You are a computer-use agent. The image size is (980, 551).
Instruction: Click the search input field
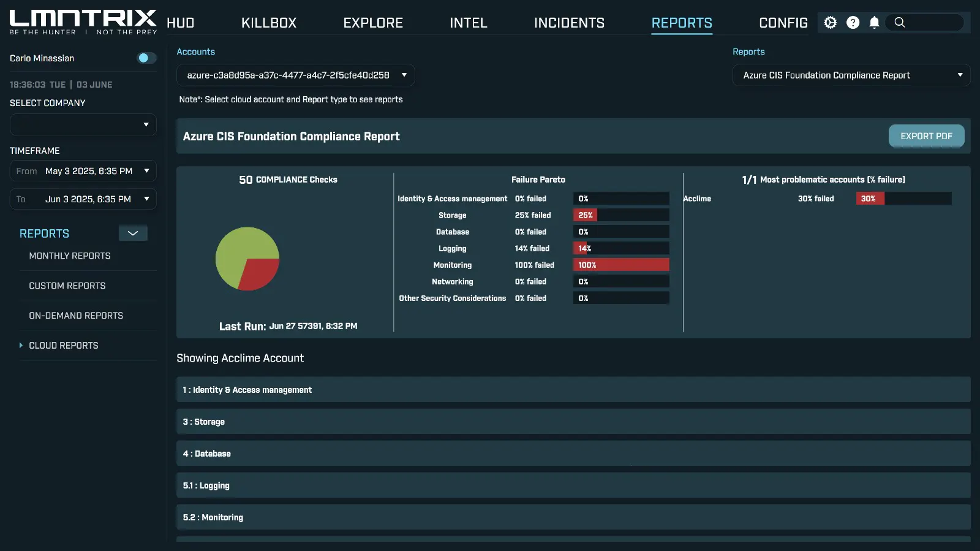pyautogui.click(x=934, y=23)
